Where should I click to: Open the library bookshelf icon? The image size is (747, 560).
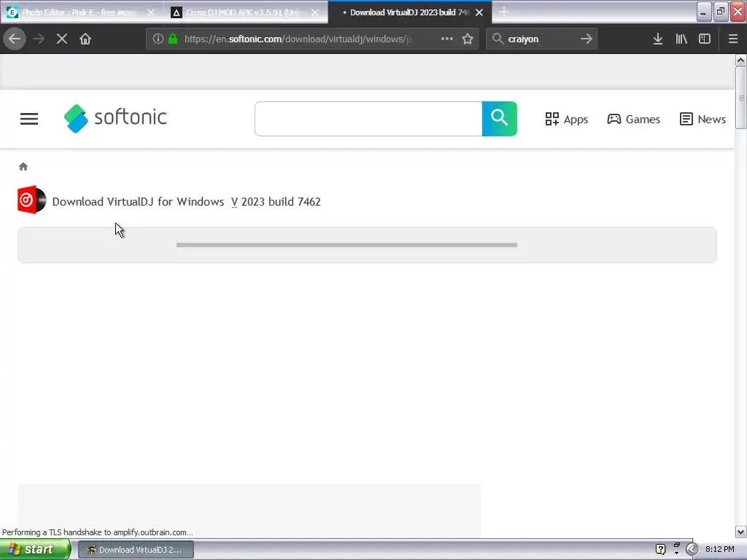(x=681, y=39)
